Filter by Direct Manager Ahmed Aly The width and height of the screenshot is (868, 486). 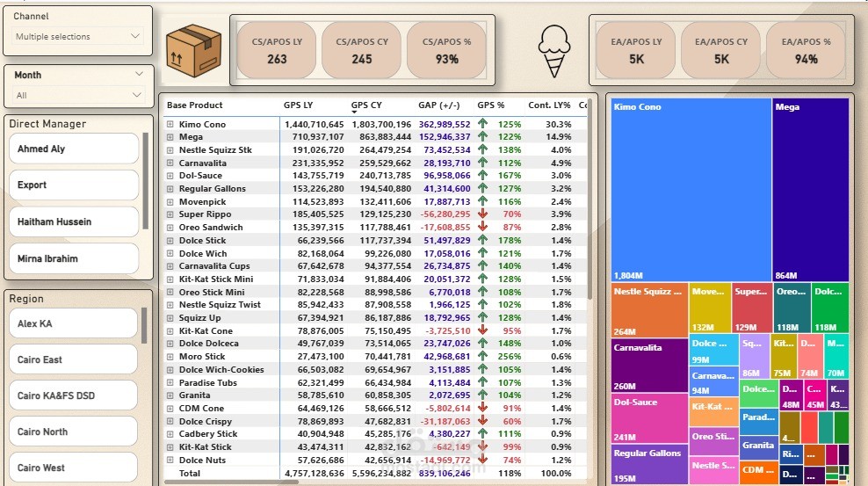coord(74,149)
